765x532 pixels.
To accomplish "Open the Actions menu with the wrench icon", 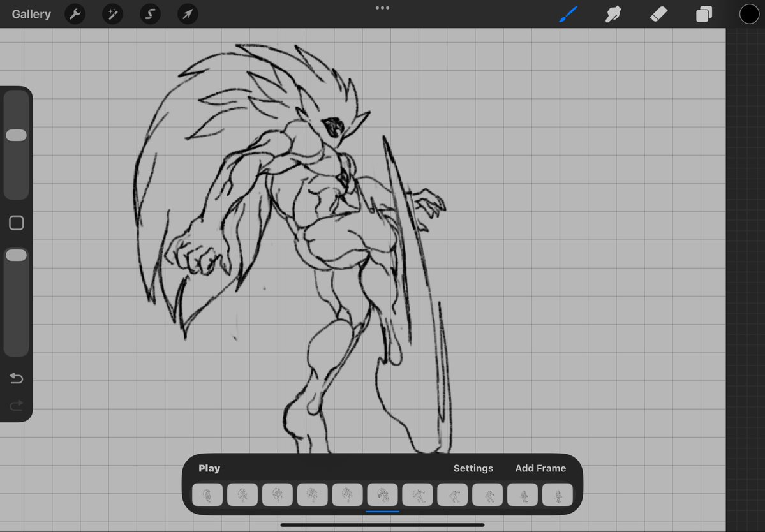I will 75,13.
